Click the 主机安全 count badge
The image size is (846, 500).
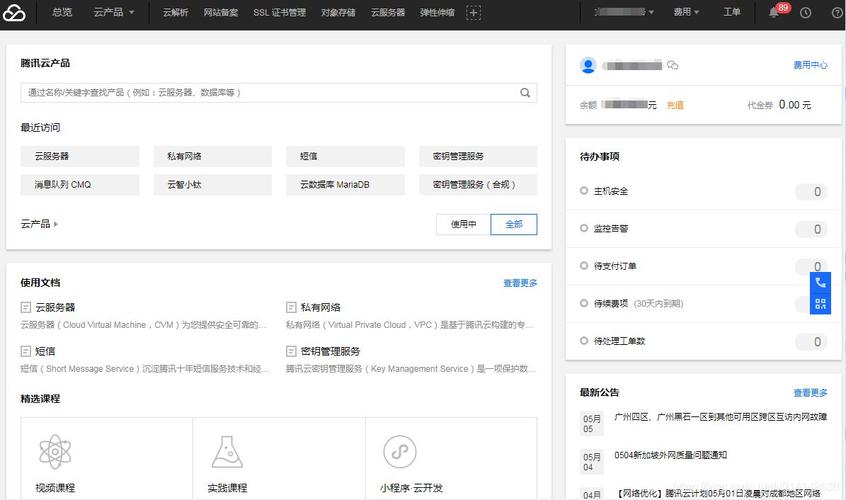point(811,192)
